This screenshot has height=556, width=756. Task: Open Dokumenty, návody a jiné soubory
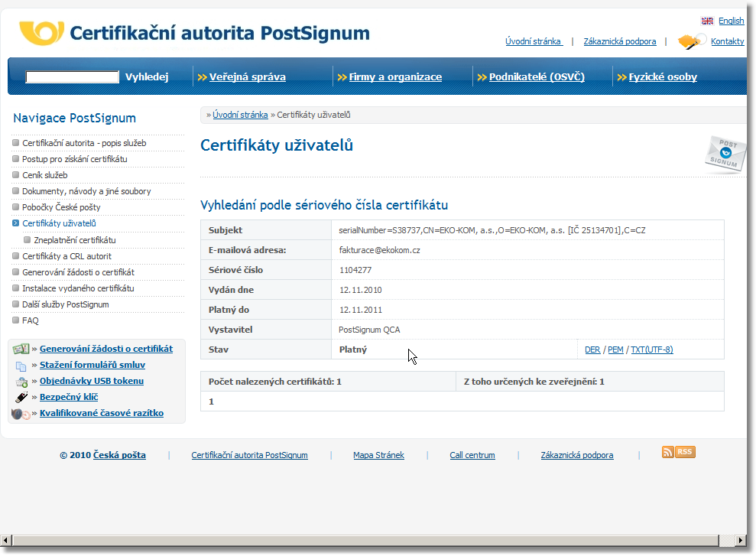point(86,191)
